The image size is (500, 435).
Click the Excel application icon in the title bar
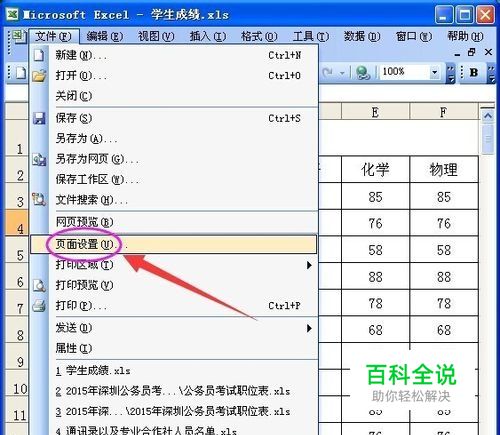pos(12,14)
